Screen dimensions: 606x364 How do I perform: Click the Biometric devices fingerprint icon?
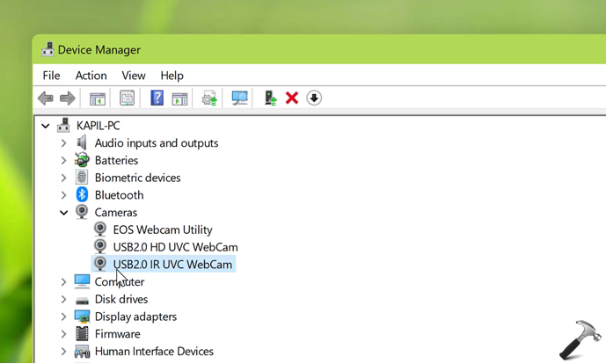point(82,178)
